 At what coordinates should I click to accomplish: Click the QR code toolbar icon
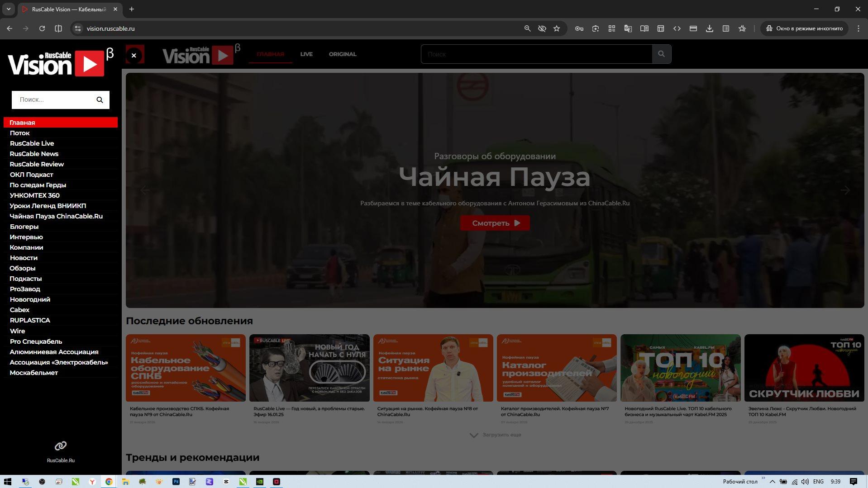(x=611, y=28)
